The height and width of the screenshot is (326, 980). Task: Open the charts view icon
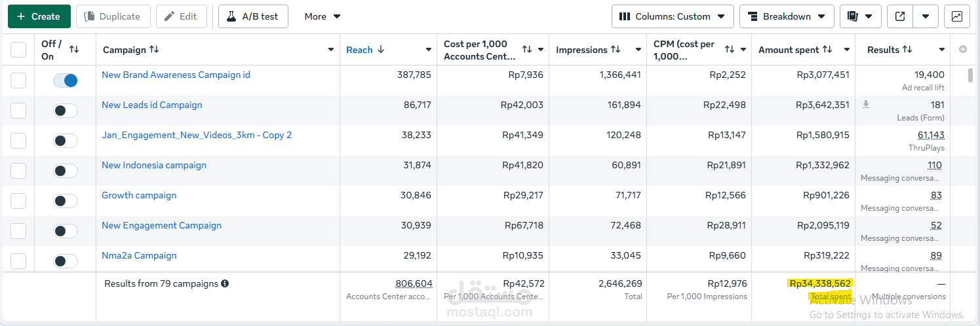pyautogui.click(x=956, y=16)
